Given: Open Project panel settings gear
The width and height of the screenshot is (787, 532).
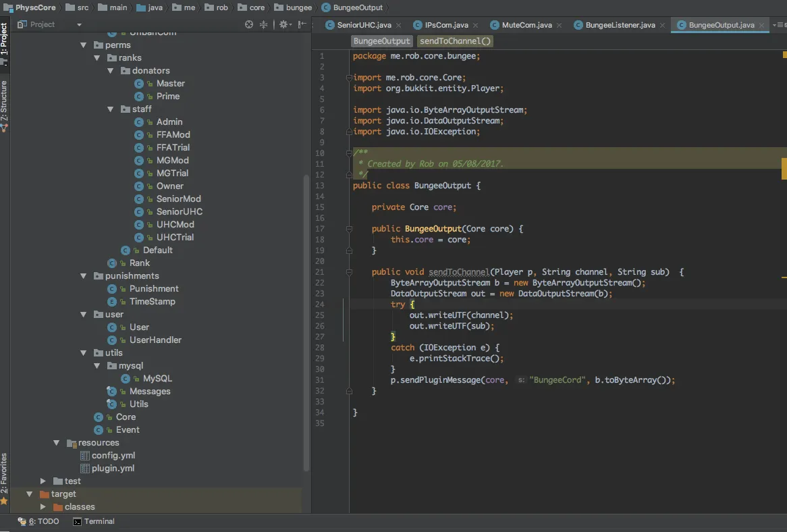Looking at the screenshot, I should click(283, 24).
